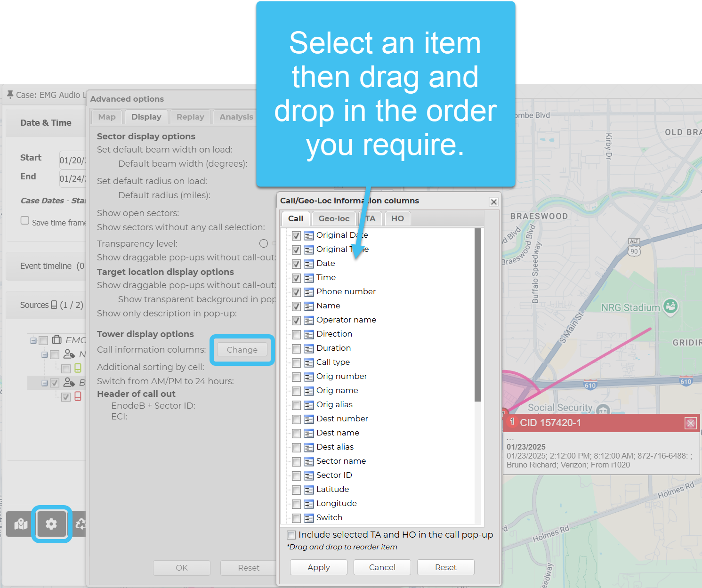Screen dimensions: 702x588
Task: Enable the Duration column checkbox
Action: (296, 349)
